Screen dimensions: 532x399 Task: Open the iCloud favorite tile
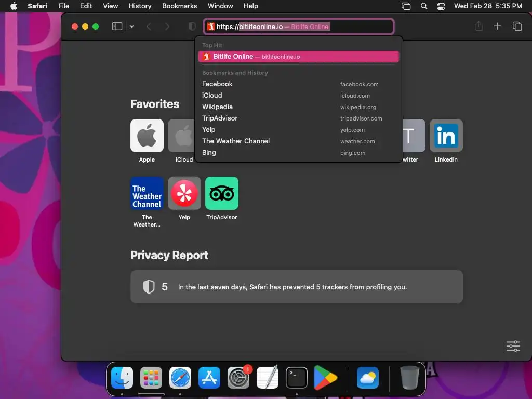click(x=181, y=136)
